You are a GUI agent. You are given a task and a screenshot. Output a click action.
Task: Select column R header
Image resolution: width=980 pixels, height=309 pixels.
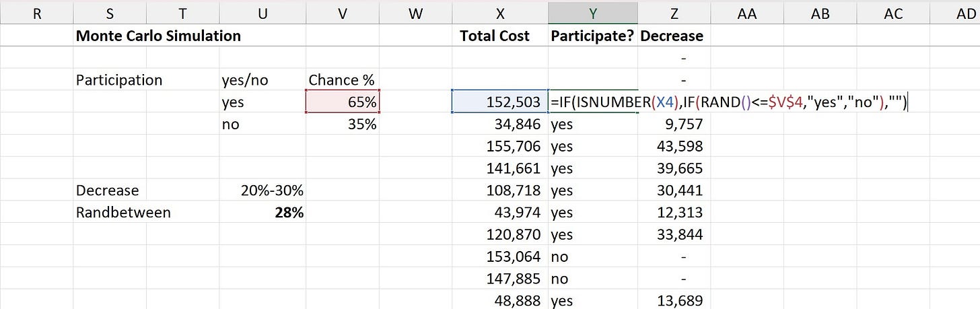(x=36, y=13)
